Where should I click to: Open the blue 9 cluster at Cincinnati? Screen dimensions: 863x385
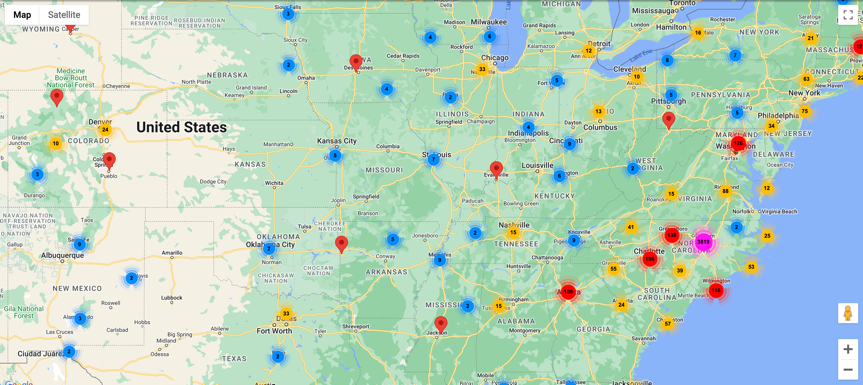pyautogui.click(x=570, y=144)
